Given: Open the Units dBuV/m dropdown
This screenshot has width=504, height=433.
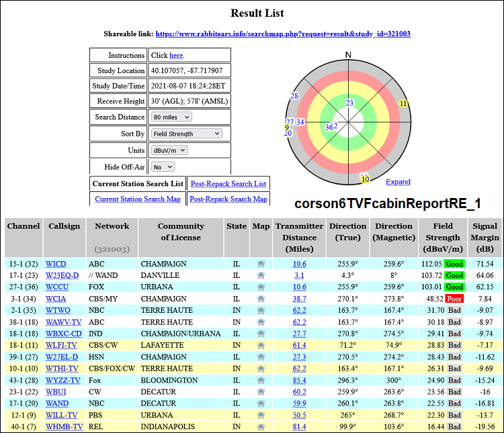Looking at the screenshot, I should (169, 150).
